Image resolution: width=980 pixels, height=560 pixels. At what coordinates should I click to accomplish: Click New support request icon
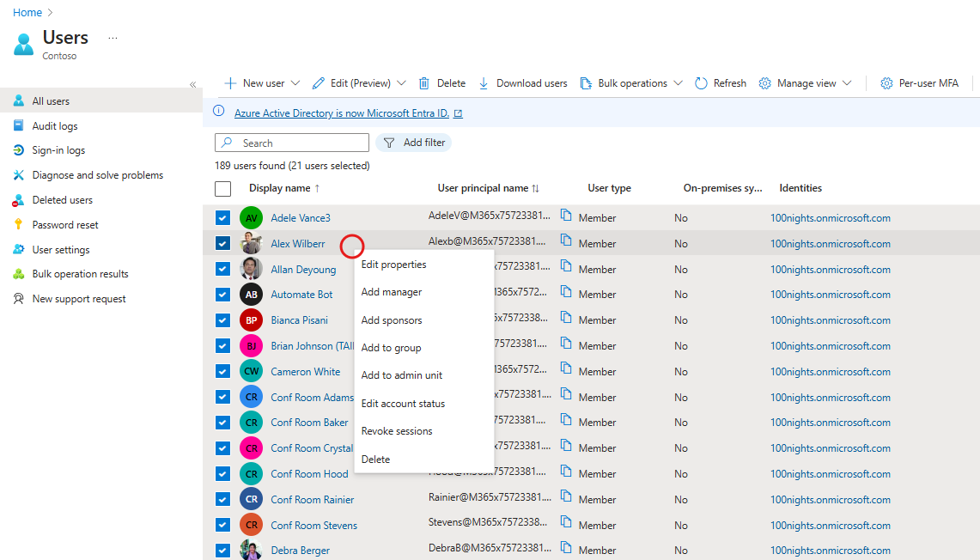click(19, 299)
